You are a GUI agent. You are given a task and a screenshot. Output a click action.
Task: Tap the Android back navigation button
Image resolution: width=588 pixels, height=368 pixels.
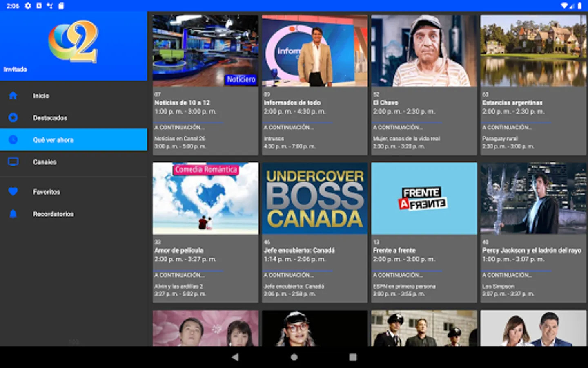pos(235,357)
